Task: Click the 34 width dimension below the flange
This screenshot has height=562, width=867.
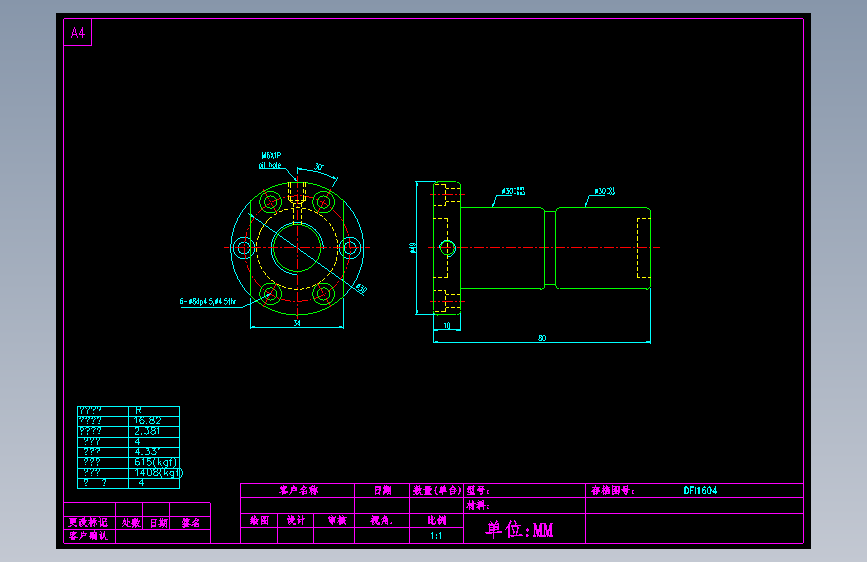Action: (297, 323)
